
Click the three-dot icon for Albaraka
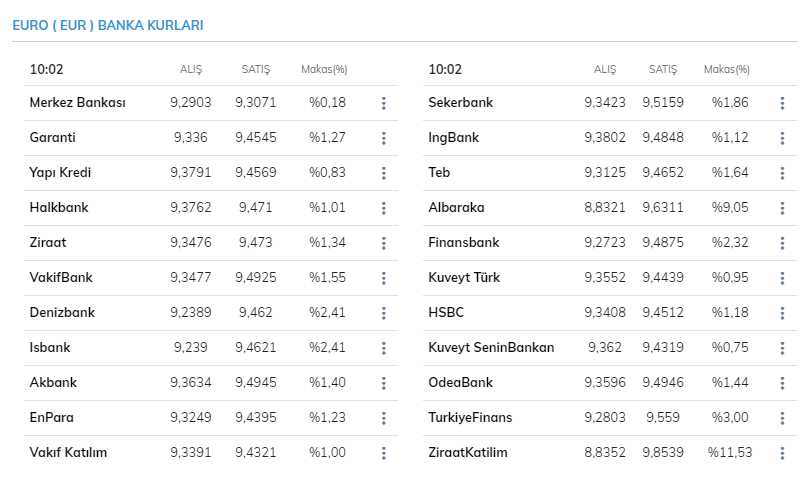click(x=782, y=208)
